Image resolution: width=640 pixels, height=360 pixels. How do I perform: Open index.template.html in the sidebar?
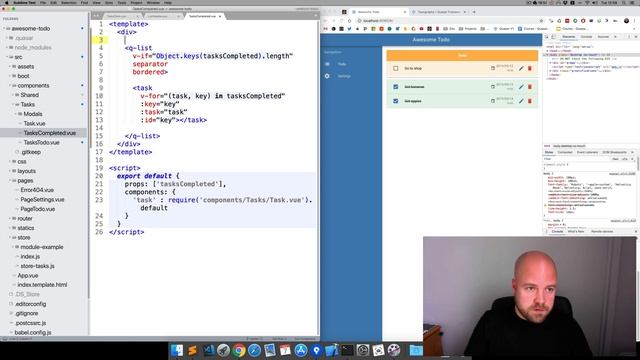tap(42, 285)
